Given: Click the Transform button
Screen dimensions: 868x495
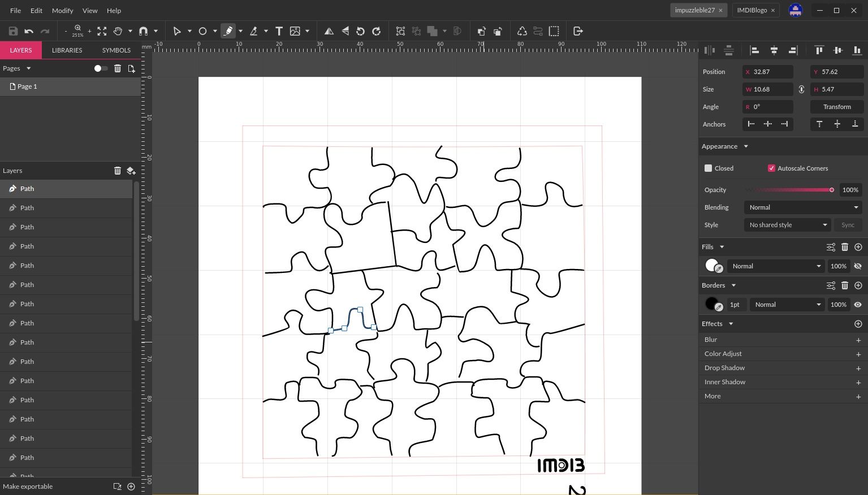Looking at the screenshot, I should point(836,107).
